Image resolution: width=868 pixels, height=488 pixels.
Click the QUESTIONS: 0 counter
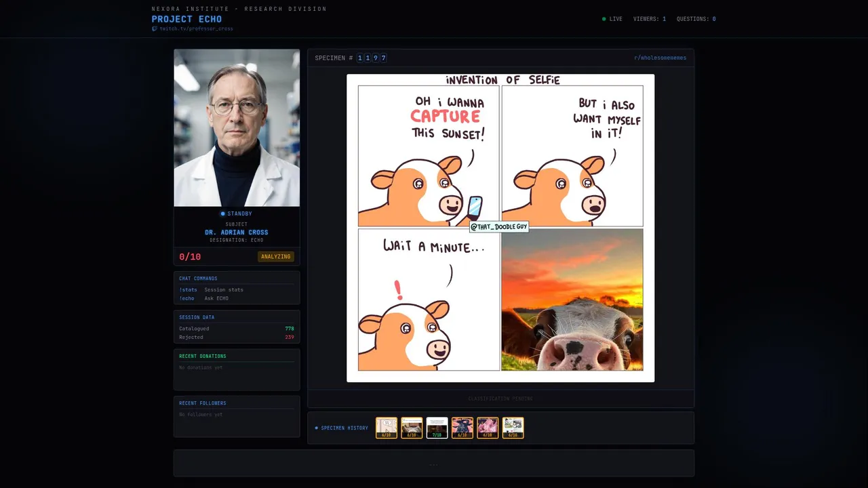(x=696, y=19)
